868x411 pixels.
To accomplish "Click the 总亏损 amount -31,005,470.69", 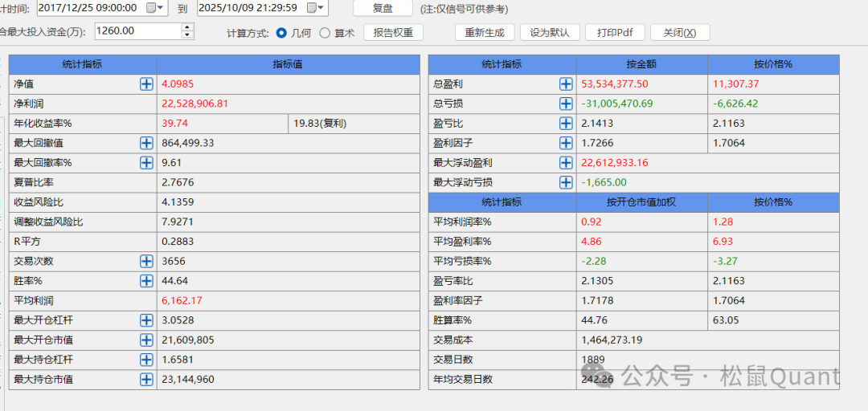I will 617,104.
